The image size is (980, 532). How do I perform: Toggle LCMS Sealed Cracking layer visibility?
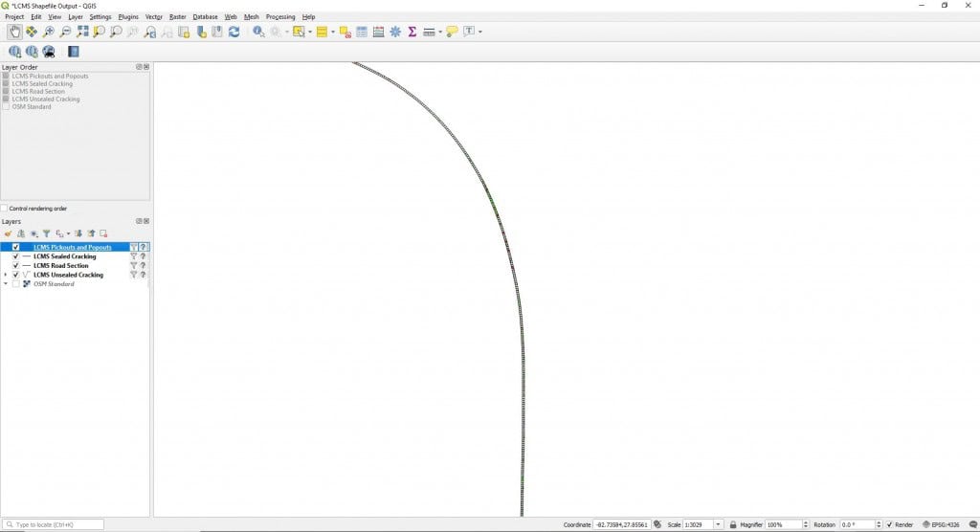tap(15, 256)
